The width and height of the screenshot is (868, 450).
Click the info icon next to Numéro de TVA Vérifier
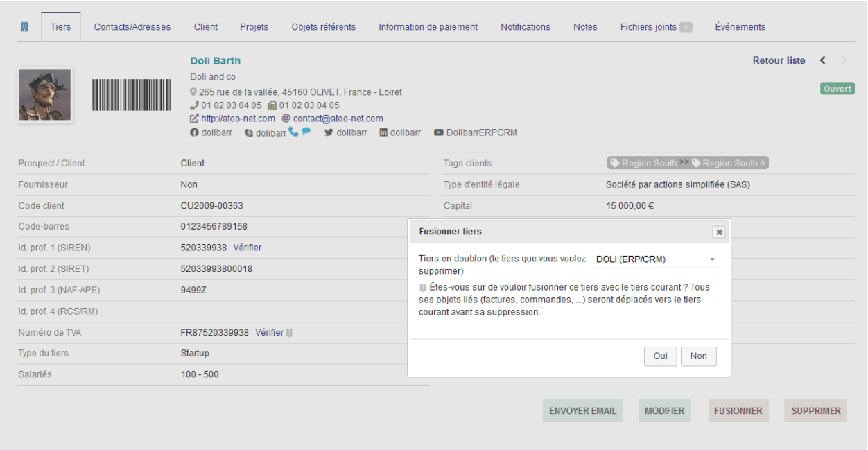click(x=289, y=333)
